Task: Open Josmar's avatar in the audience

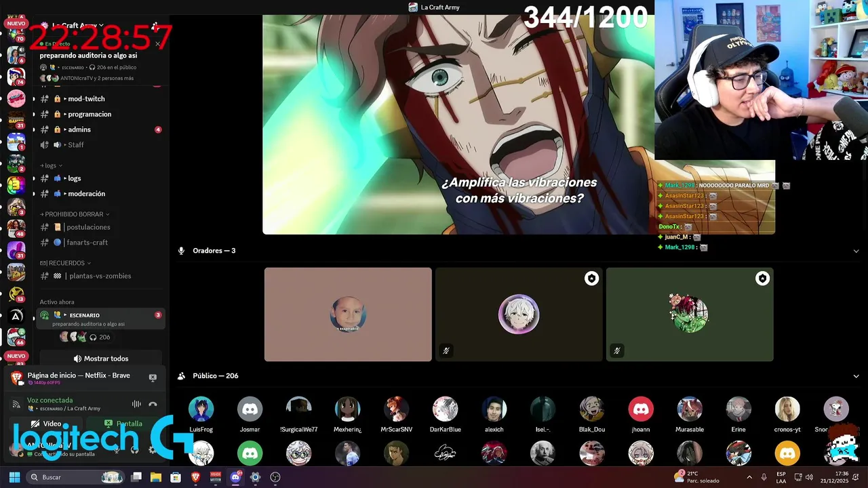Action: pyautogui.click(x=250, y=409)
